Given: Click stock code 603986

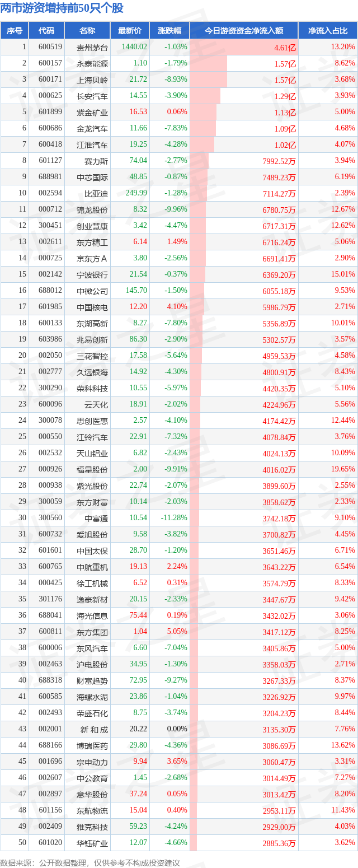Looking at the screenshot, I should 50,339.
